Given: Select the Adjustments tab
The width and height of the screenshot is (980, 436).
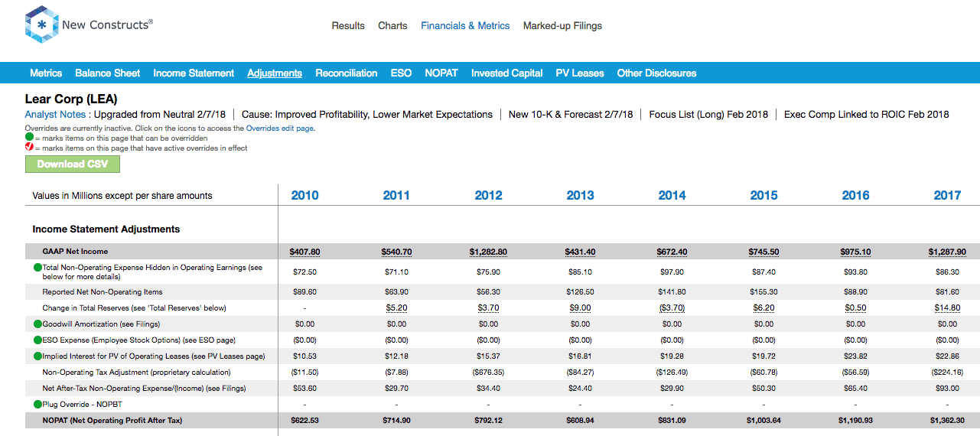Looking at the screenshot, I should pos(275,73).
